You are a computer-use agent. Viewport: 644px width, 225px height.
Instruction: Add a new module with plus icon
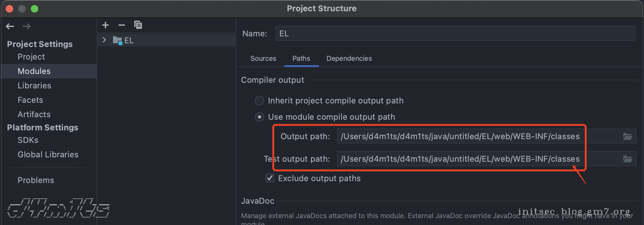click(x=105, y=25)
